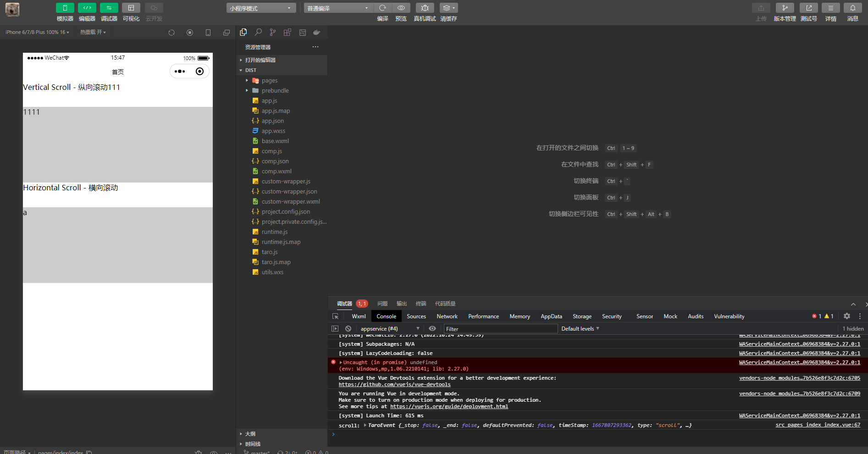Click inside the console Filter input
The image size is (868, 454).
[500, 328]
